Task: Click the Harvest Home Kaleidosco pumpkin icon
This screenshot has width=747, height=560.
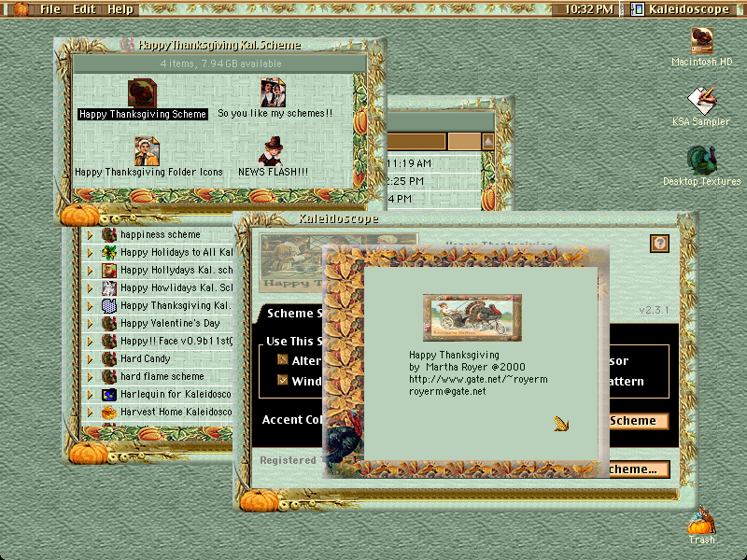Action: tap(109, 412)
